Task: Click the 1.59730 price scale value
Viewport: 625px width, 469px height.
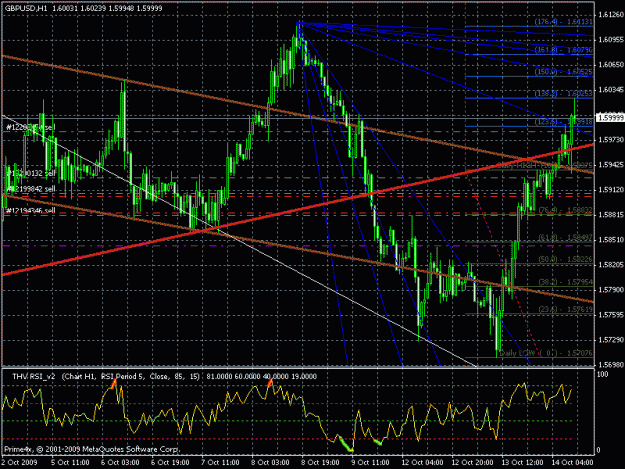Action: tap(611, 139)
